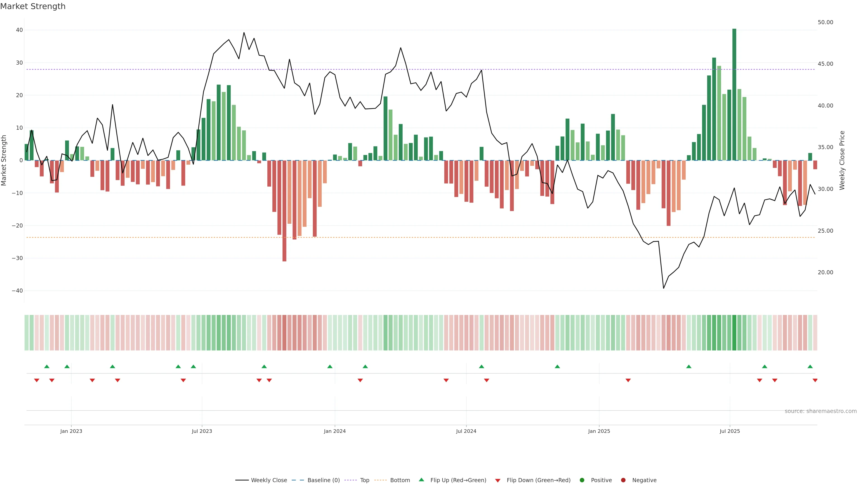Click the Flip Down red triangle legend icon
Viewport: 868px width, 488px height.
(x=498, y=481)
